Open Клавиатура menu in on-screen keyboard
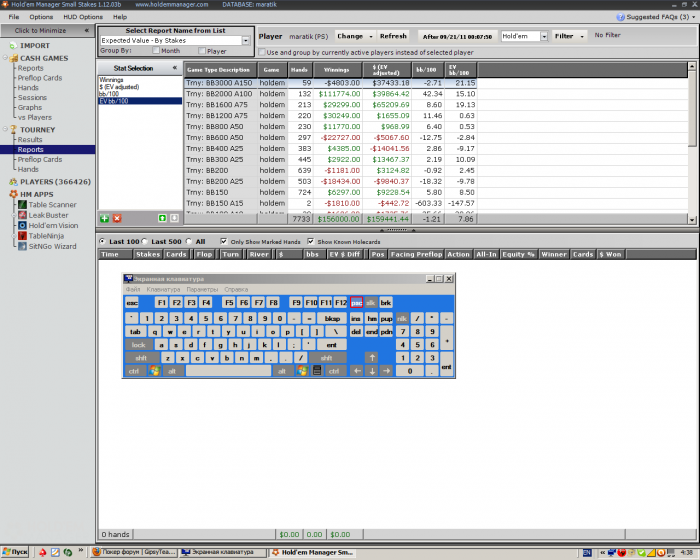 [163, 289]
